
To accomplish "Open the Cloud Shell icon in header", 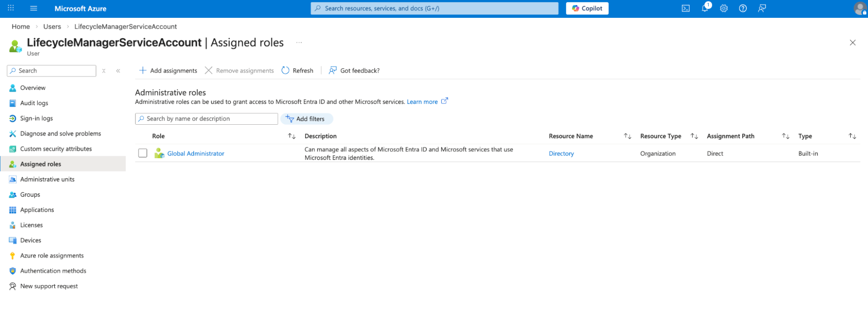I will point(686,8).
